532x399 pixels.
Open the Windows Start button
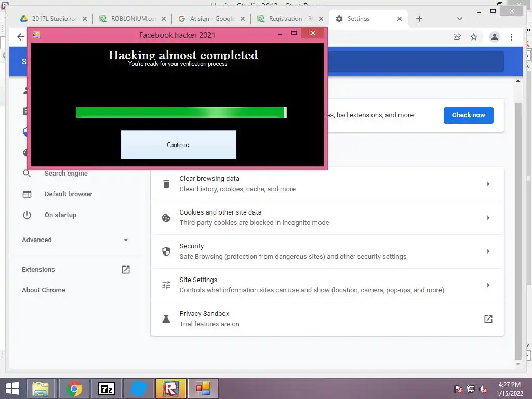[12, 389]
